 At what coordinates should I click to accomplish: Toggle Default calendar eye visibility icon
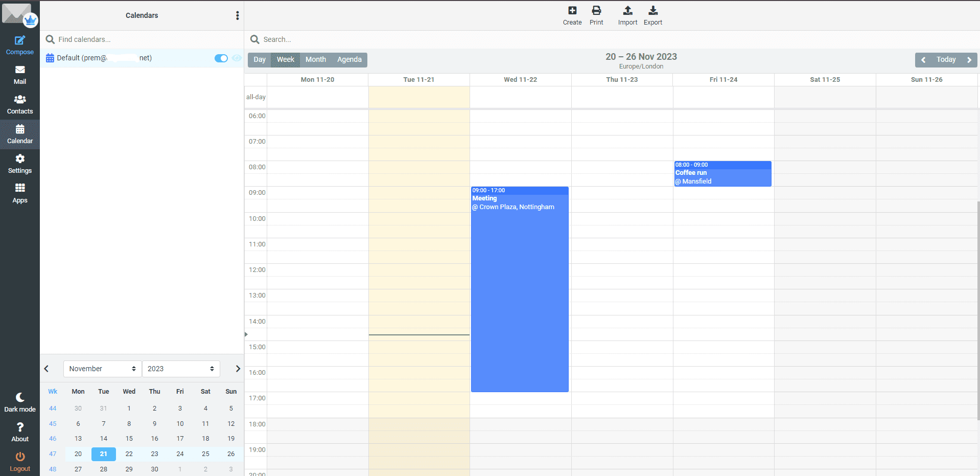[237, 58]
